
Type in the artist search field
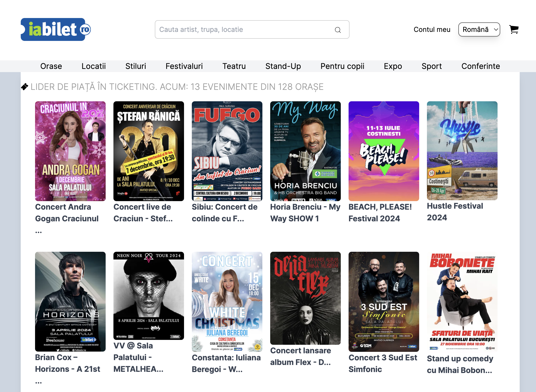pos(243,29)
